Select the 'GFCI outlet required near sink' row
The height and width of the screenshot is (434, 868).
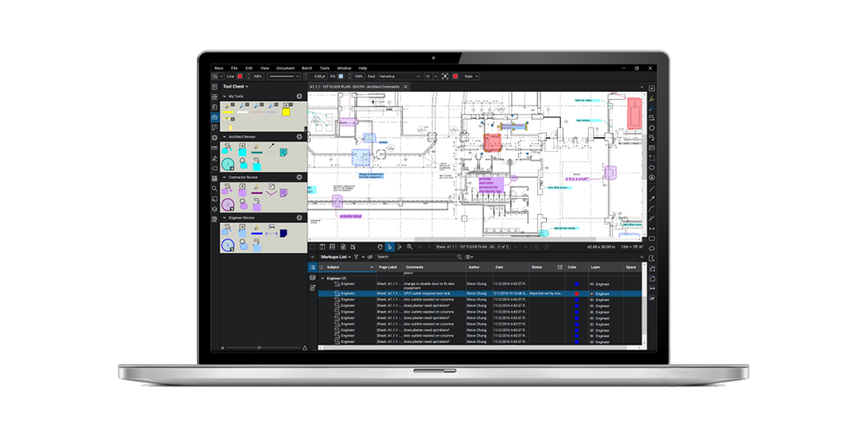coord(482,293)
